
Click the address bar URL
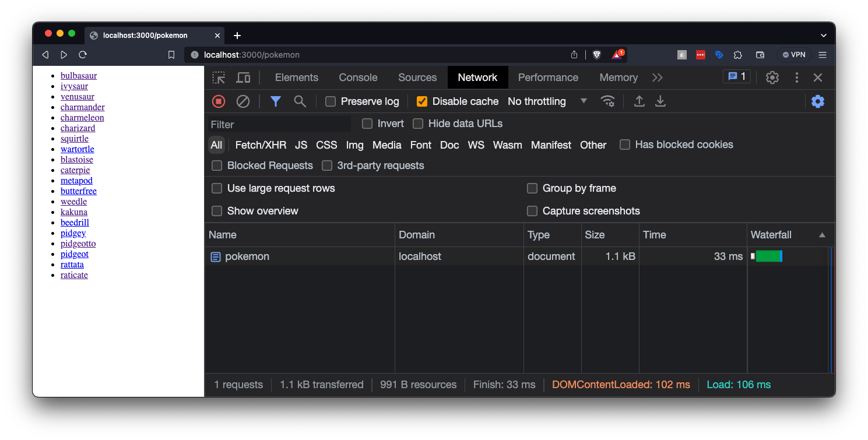pyautogui.click(x=252, y=55)
